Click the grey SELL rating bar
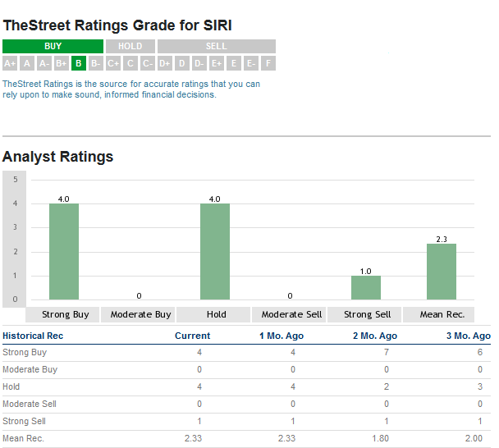 [217, 46]
